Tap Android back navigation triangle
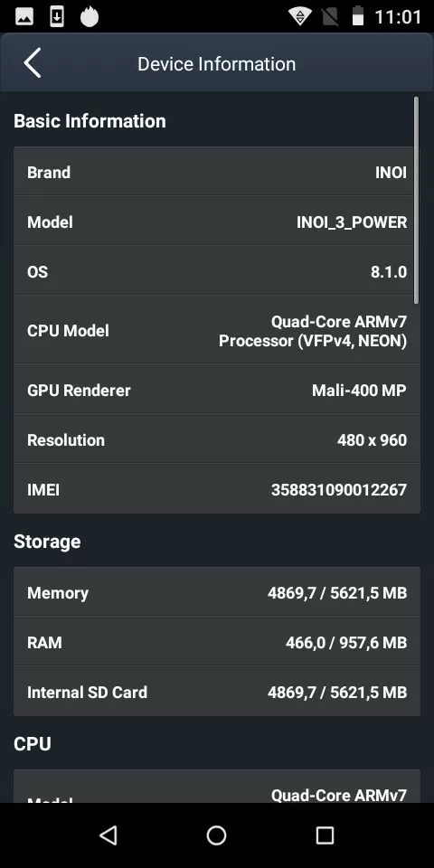This screenshot has width=434, height=868. tap(108, 835)
